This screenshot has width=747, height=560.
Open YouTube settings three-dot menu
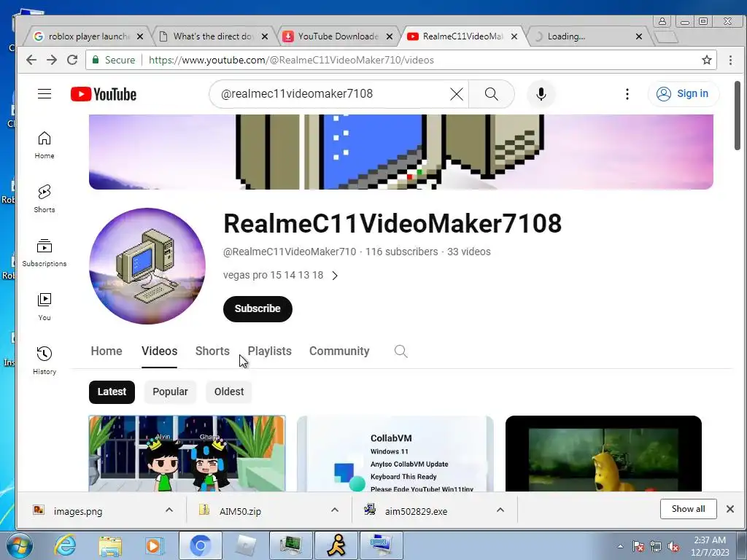point(627,94)
